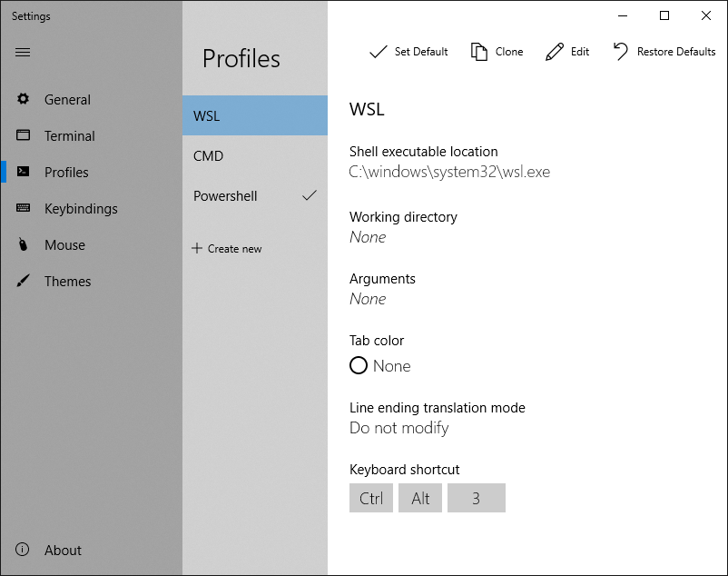Toggle the hamburger navigation menu
728x576 pixels.
click(23, 52)
